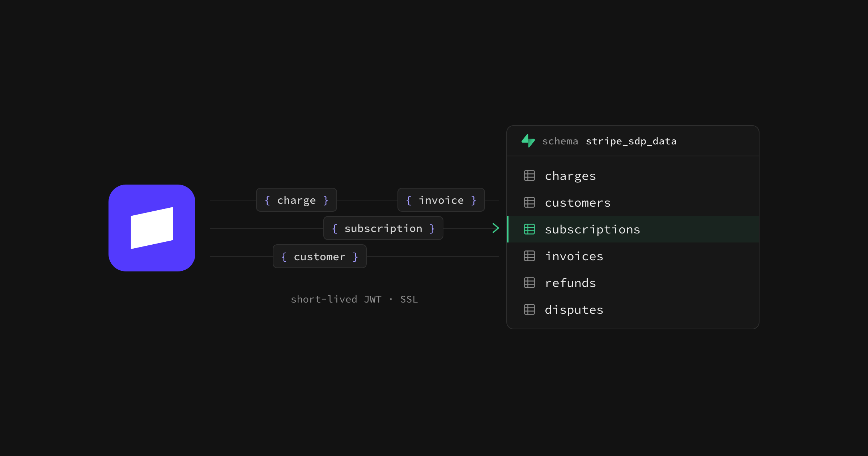The image size is (868, 456).
Task: Open the charges table
Action: 633,176
